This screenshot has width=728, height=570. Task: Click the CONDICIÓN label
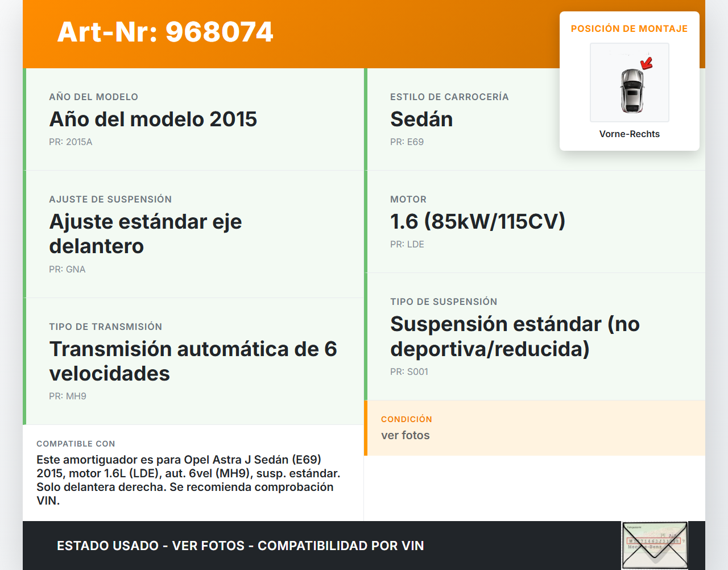coord(407,419)
